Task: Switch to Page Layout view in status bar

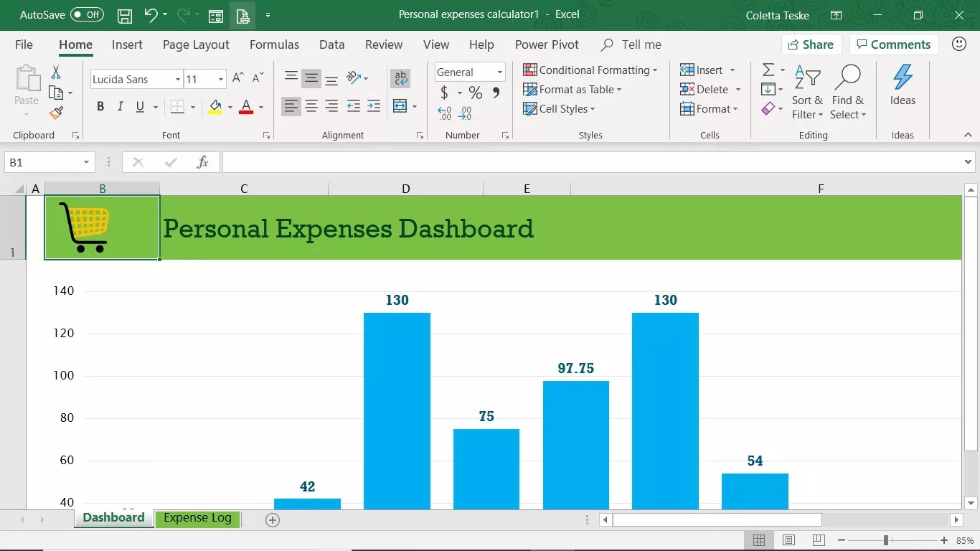Action: pos(788,540)
